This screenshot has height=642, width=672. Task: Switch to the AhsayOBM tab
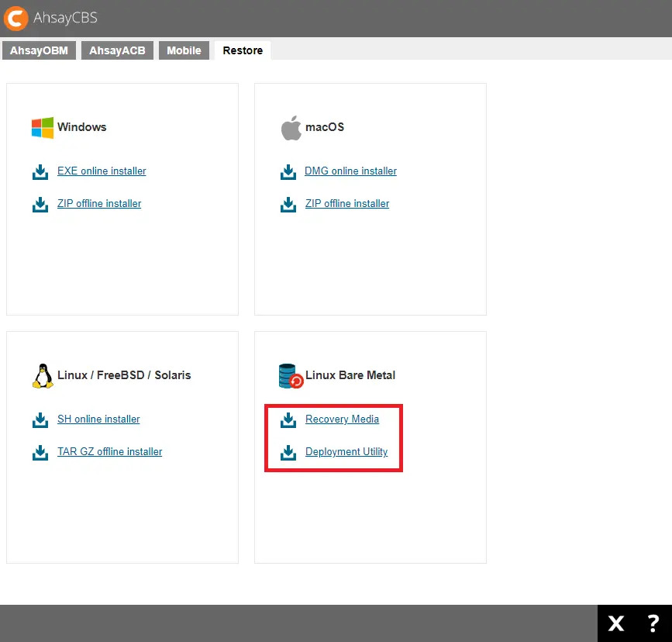click(x=39, y=50)
